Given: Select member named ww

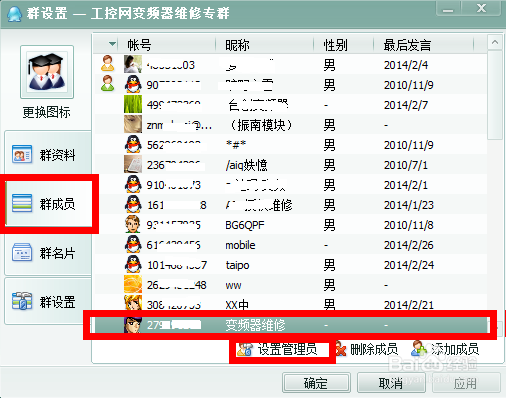Looking at the screenshot, I should coord(290,285).
